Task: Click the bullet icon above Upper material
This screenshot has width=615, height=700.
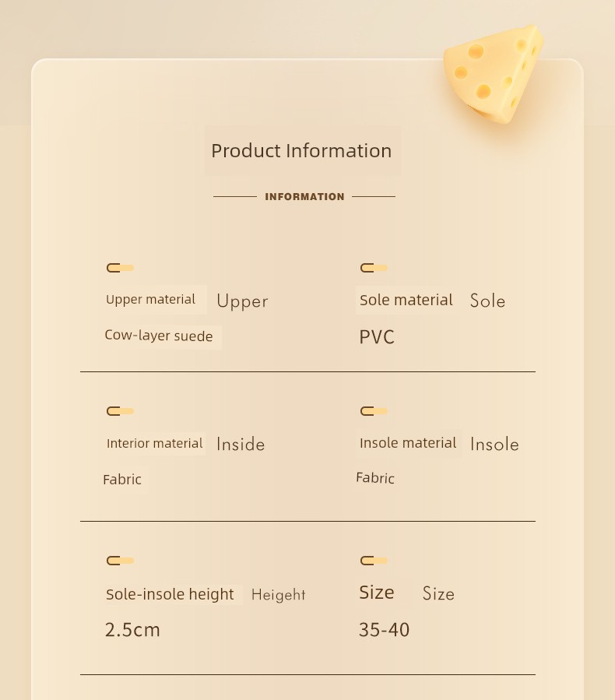Action: tap(120, 268)
